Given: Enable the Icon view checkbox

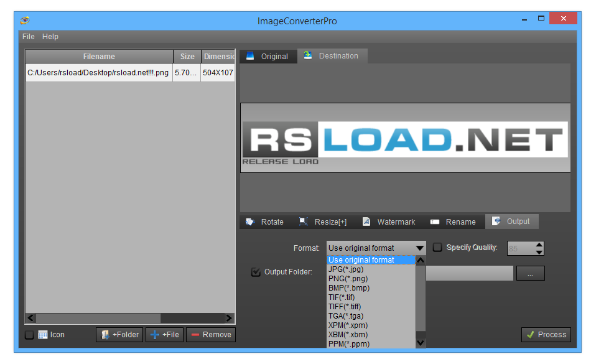Looking at the screenshot, I should point(29,335).
